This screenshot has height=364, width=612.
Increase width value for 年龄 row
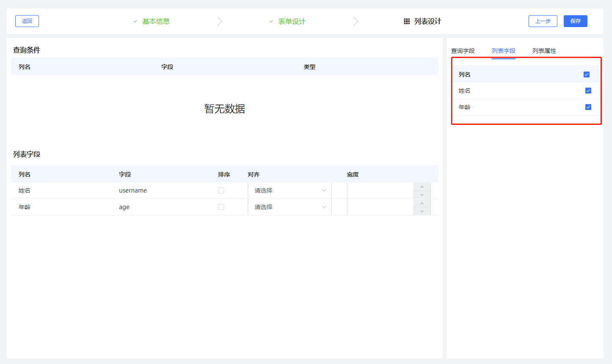click(422, 203)
